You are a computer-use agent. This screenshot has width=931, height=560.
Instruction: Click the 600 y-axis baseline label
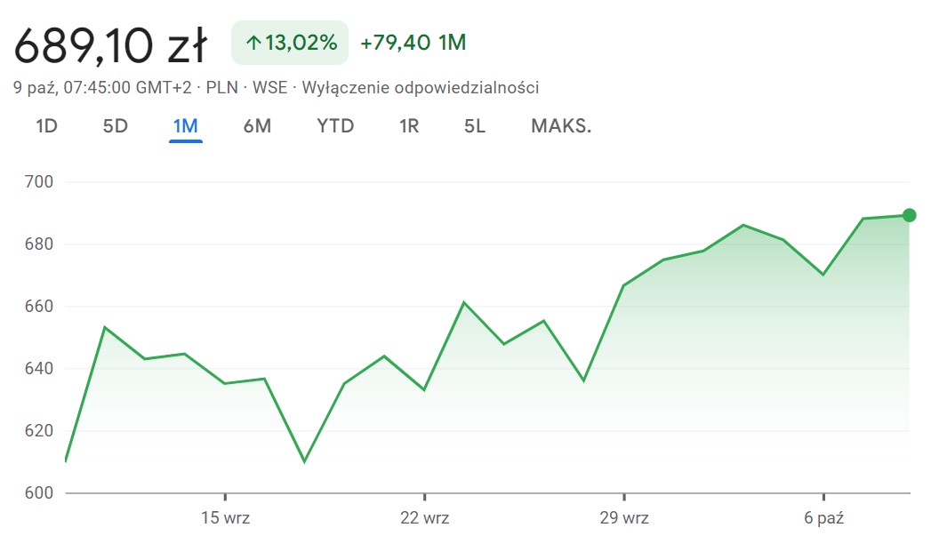point(40,492)
